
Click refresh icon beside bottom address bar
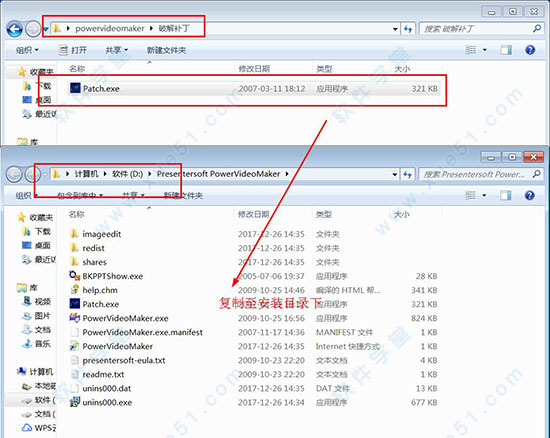click(407, 174)
